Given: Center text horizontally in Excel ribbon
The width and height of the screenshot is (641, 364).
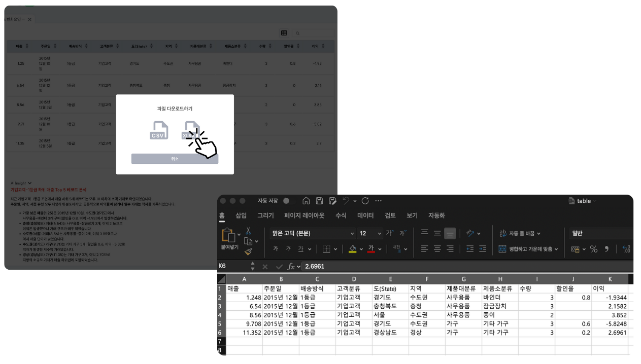Looking at the screenshot, I should tap(437, 249).
